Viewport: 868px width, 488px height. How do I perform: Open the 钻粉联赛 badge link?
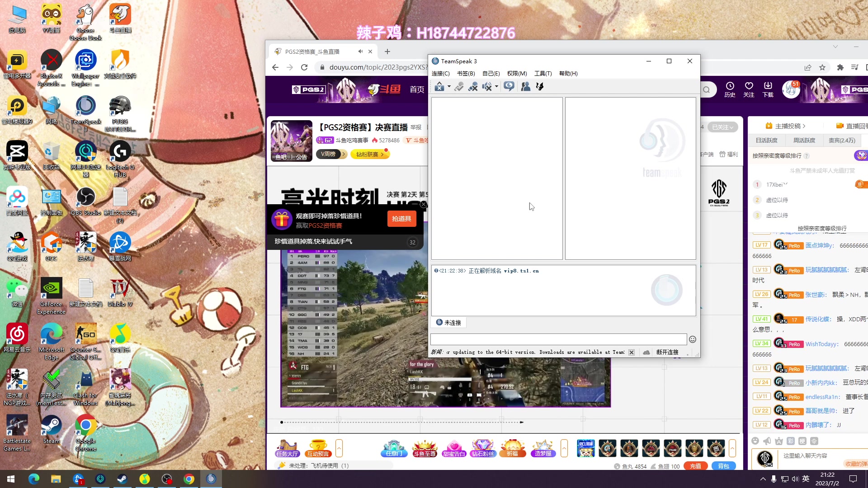click(370, 154)
